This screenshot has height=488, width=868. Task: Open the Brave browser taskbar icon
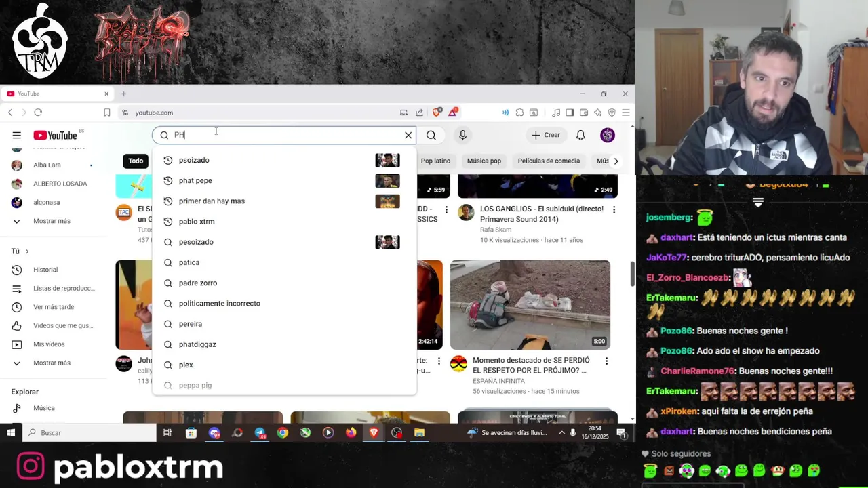point(374,432)
